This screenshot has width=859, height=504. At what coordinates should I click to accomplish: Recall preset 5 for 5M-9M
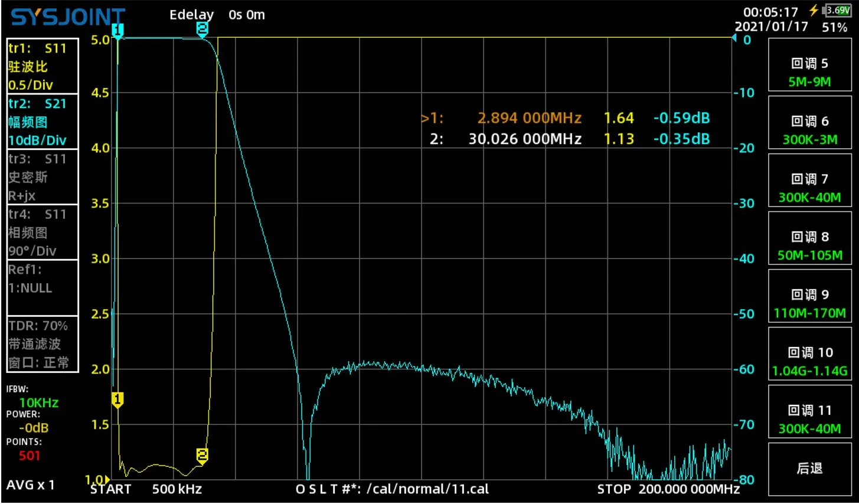(x=809, y=66)
